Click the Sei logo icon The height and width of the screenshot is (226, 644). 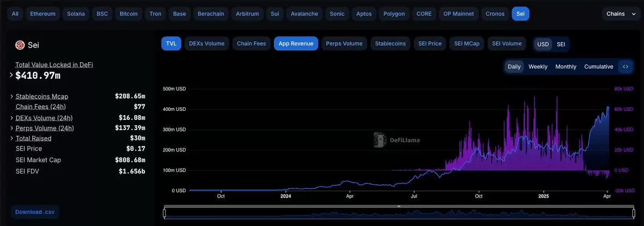(x=20, y=45)
